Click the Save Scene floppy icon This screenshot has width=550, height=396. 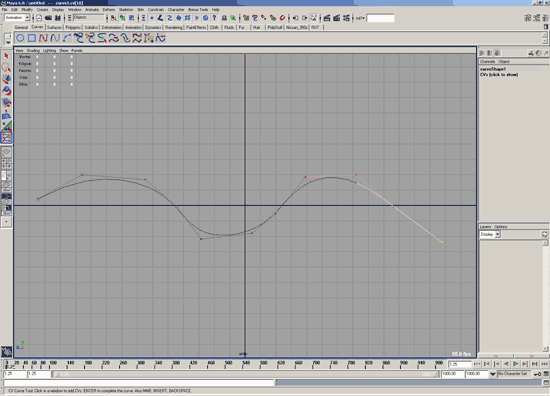tap(58, 18)
